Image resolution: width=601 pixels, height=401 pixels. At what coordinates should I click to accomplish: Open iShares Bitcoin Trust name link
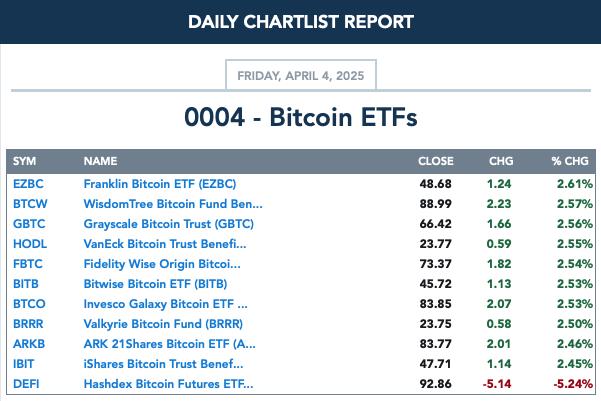click(163, 364)
